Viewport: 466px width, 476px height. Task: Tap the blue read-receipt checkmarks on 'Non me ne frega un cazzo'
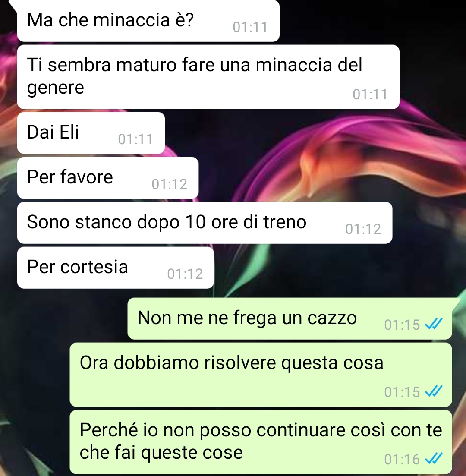click(x=434, y=324)
